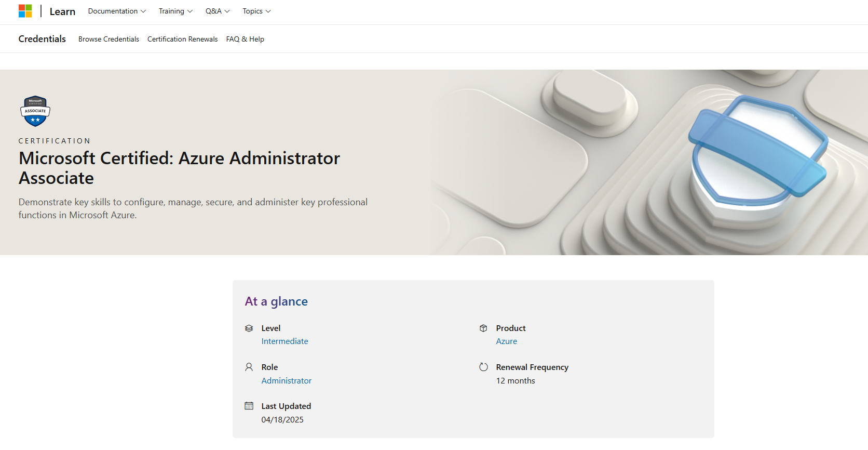Click the Last Updated calendar icon
Viewport: 868px width, 450px height.
tap(249, 406)
